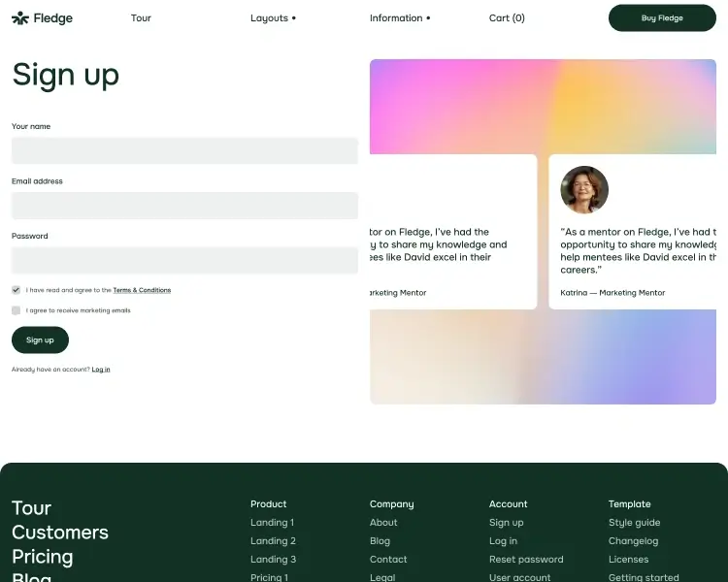Open footer Reset password link

pos(526,560)
